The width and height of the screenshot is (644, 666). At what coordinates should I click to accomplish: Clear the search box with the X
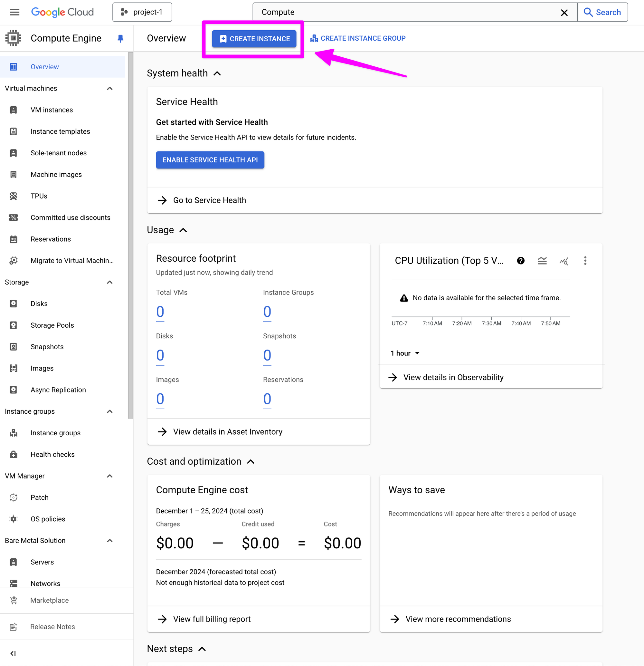[564, 13]
